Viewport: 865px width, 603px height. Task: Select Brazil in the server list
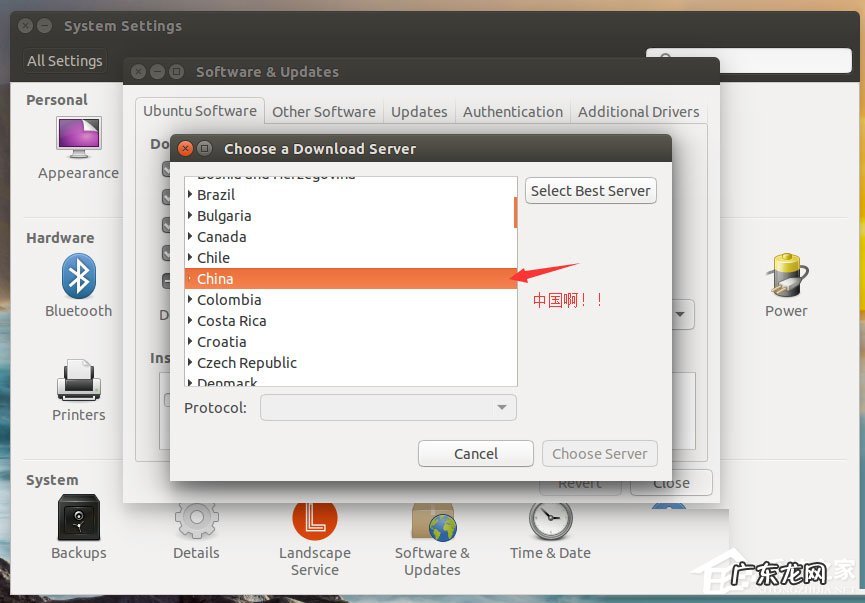tap(216, 194)
